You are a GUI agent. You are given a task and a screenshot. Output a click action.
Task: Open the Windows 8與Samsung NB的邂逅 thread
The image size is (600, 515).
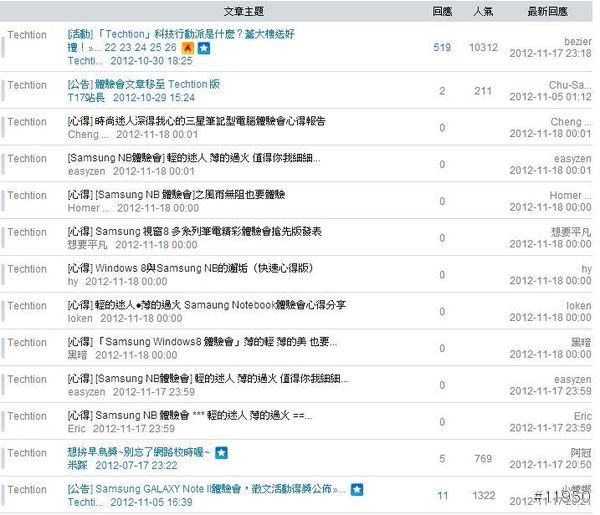coord(190,268)
